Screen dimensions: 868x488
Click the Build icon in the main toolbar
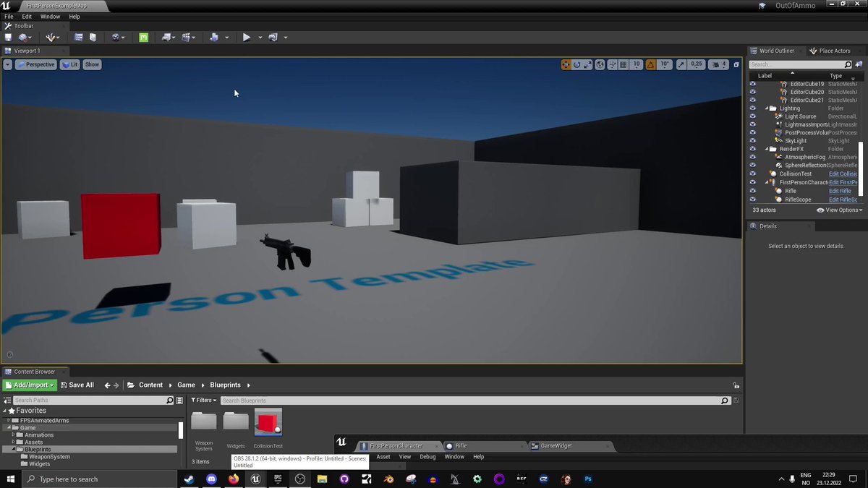(x=215, y=37)
